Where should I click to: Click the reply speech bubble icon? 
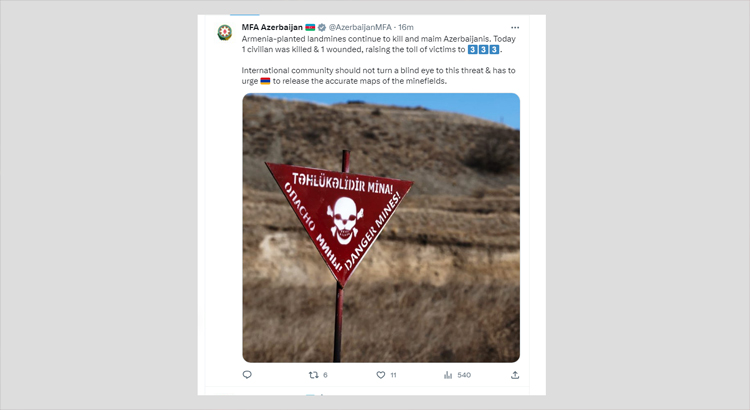(x=247, y=375)
